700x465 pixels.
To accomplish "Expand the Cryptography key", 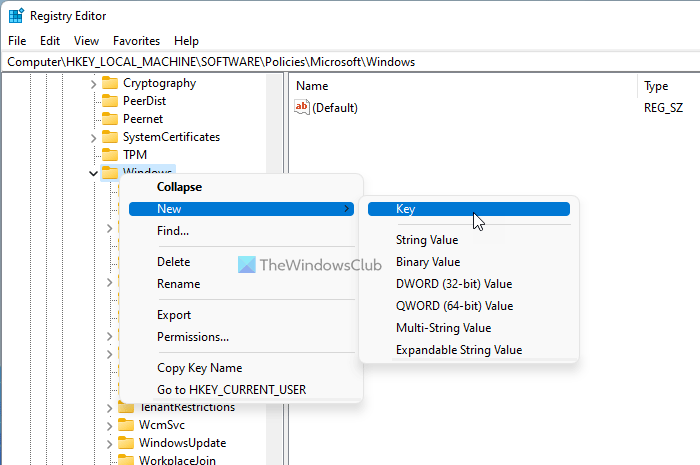I will [x=93, y=84].
